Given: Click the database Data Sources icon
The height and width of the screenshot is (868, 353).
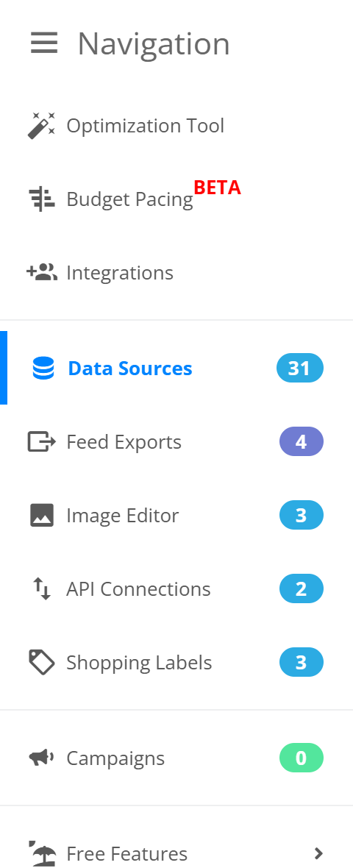Looking at the screenshot, I should pyautogui.click(x=43, y=368).
